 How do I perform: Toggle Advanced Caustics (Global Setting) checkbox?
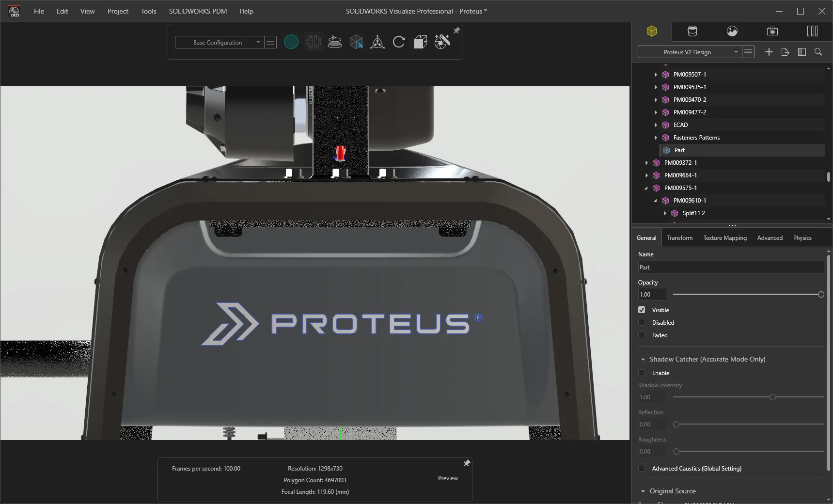pyautogui.click(x=642, y=468)
